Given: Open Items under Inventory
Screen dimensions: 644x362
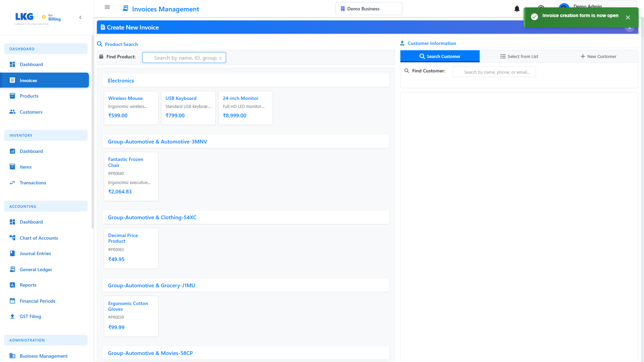Looking at the screenshot, I should pos(25,167).
